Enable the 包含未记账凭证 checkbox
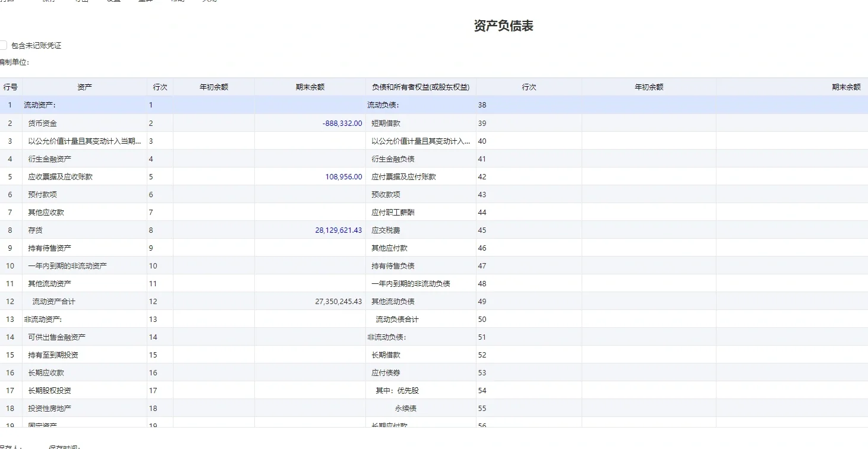The width and height of the screenshot is (868, 449). tap(4, 45)
